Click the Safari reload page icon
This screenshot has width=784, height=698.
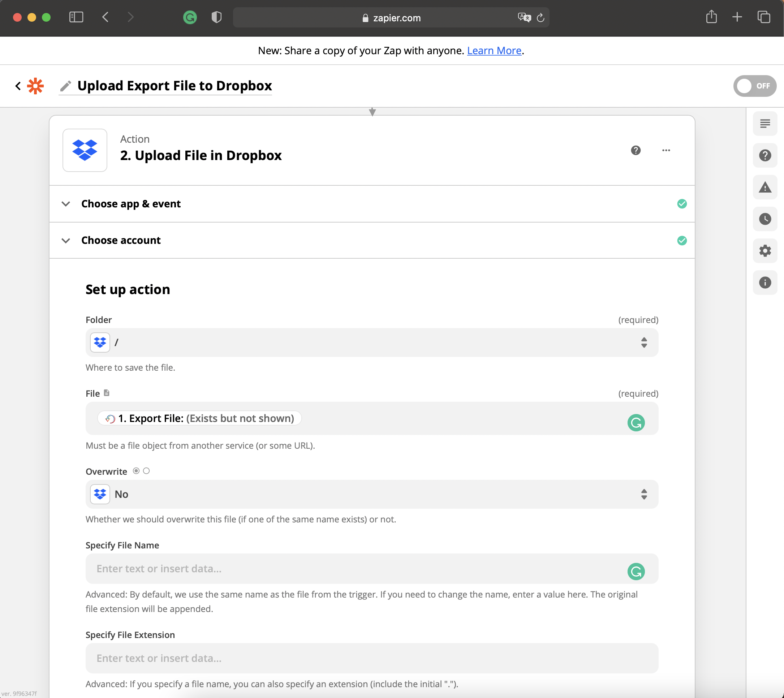coord(540,18)
